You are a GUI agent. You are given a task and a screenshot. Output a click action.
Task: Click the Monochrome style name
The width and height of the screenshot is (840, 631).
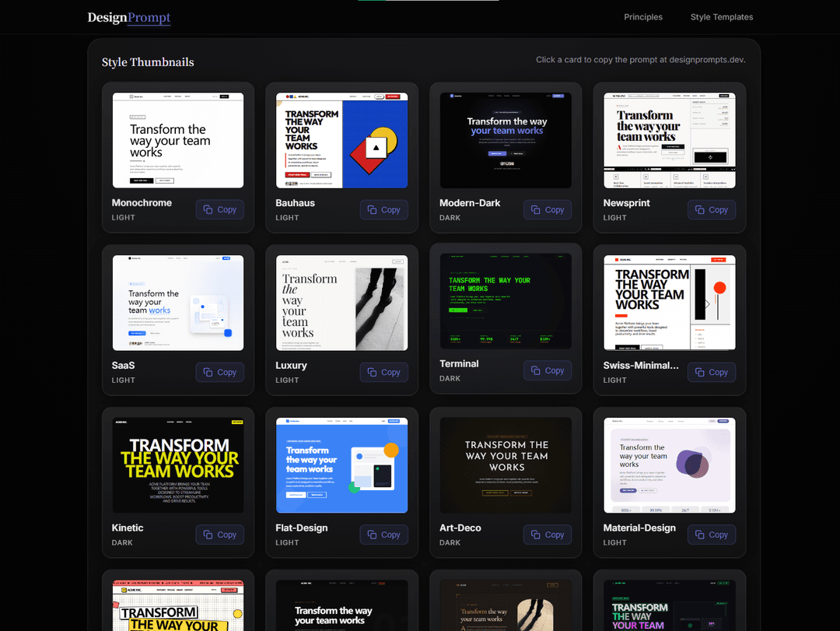142,202
